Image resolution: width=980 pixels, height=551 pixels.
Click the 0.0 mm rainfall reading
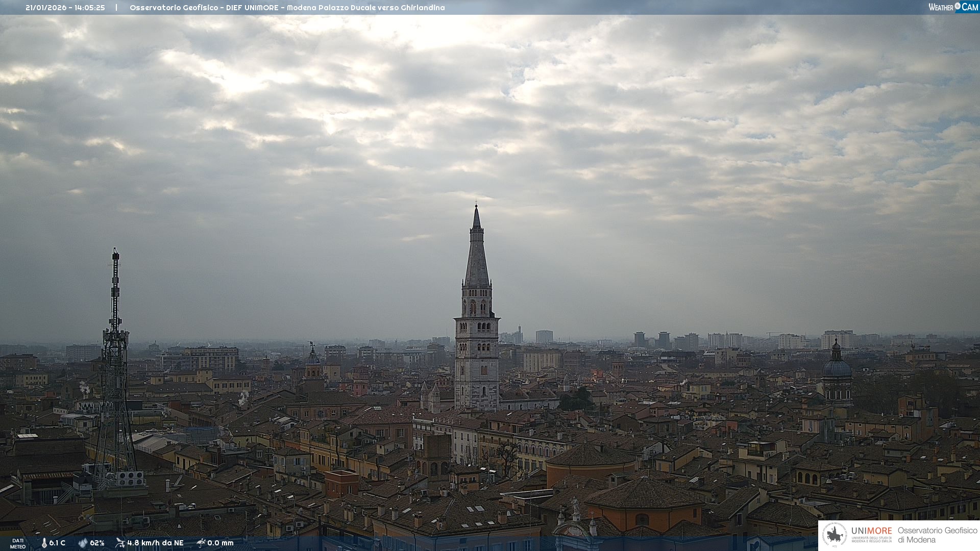click(220, 543)
